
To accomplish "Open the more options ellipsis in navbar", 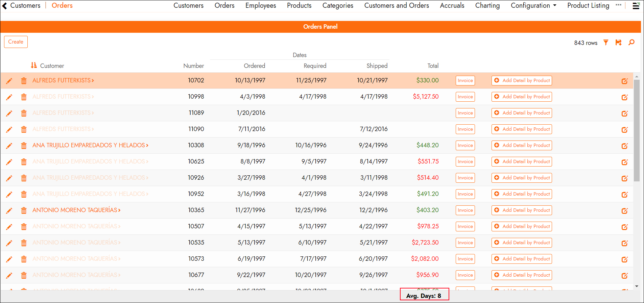I will pyautogui.click(x=618, y=5).
